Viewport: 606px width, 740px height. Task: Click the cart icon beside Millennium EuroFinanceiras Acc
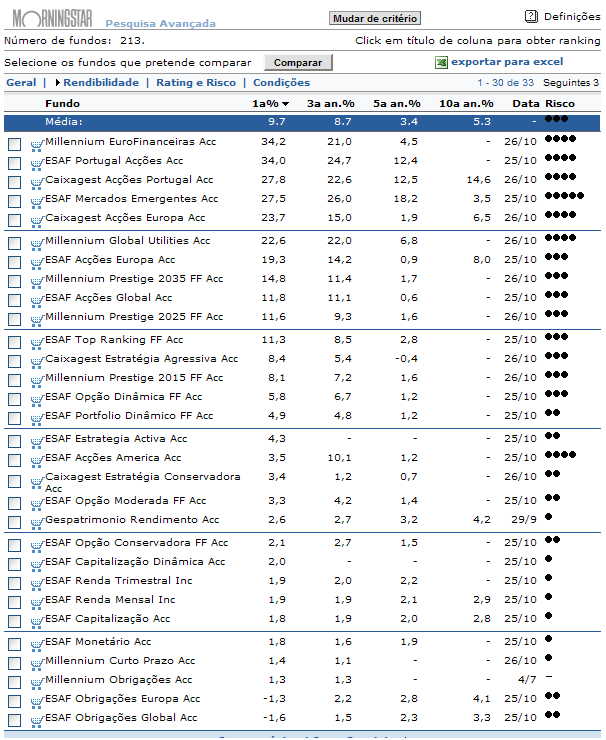[37, 144]
